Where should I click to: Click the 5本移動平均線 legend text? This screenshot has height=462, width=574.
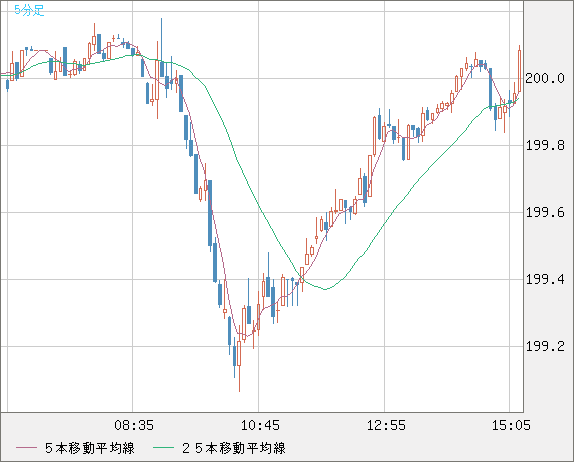[90, 448]
